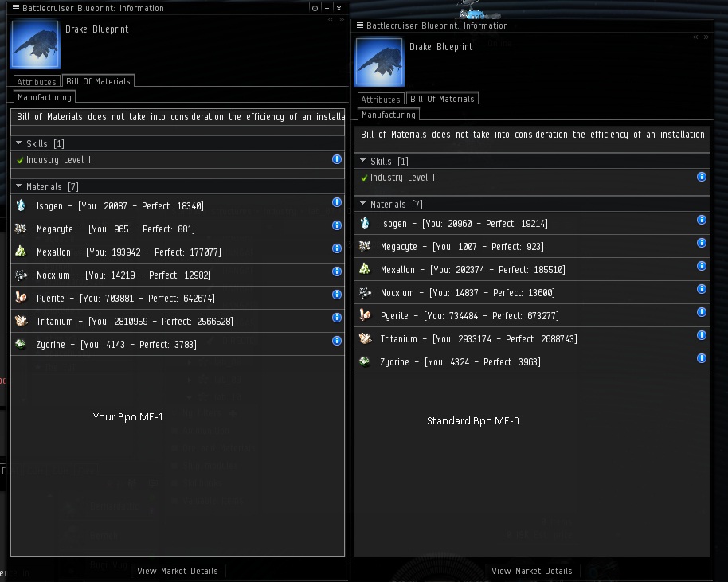This screenshot has height=582, width=728.
Task: Open info for Mexallon in left window
Action: [337, 248]
